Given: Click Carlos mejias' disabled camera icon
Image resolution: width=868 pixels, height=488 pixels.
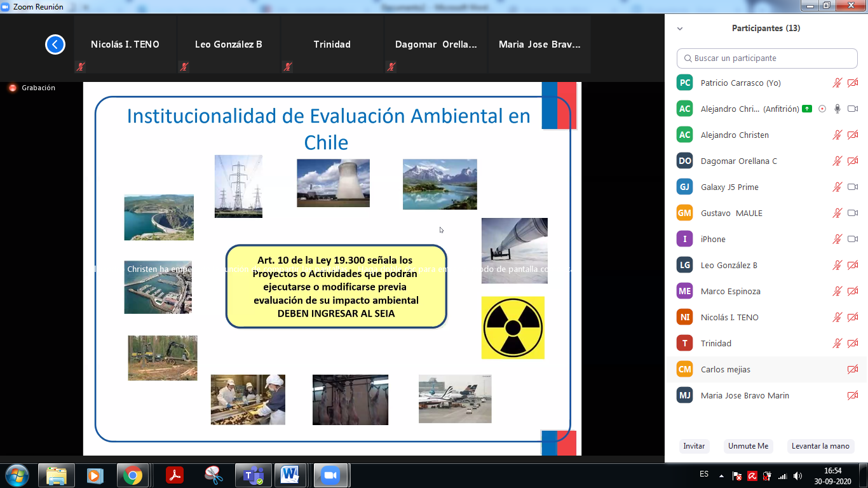Looking at the screenshot, I should click(853, 369).
